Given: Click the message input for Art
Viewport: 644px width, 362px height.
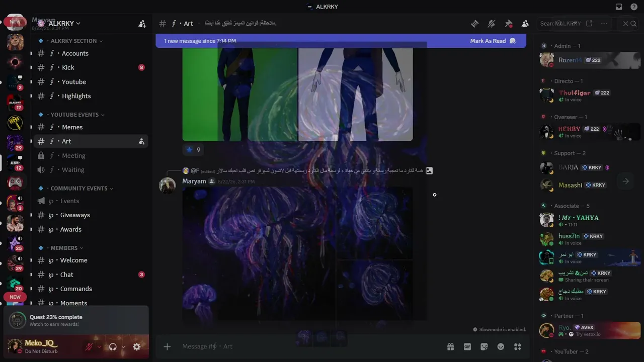Looking at the screenshot, I should 309,346.
